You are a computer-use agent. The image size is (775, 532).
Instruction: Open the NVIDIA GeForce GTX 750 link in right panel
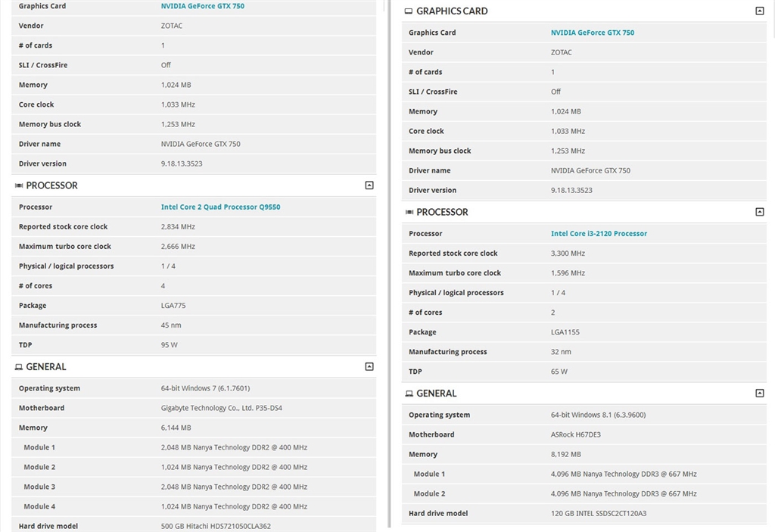tap(593, 33)
